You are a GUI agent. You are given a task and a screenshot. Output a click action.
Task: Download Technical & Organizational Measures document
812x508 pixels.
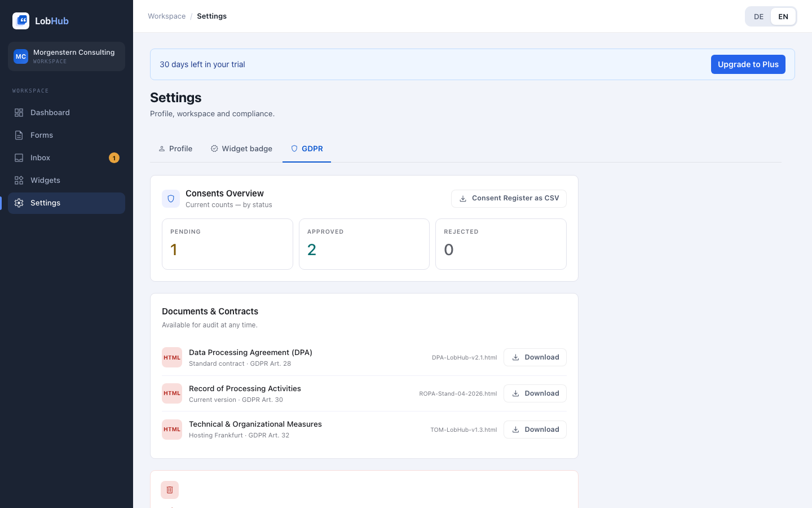(x=535, y=430)
